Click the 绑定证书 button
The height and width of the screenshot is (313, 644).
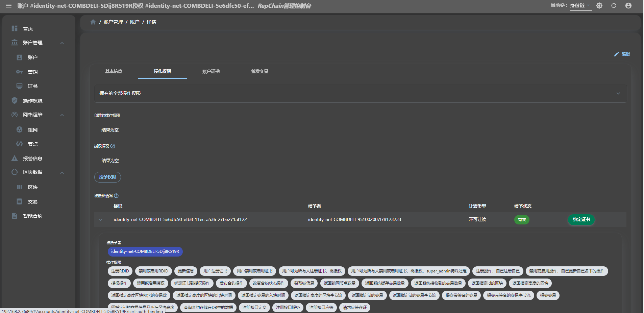581,220
